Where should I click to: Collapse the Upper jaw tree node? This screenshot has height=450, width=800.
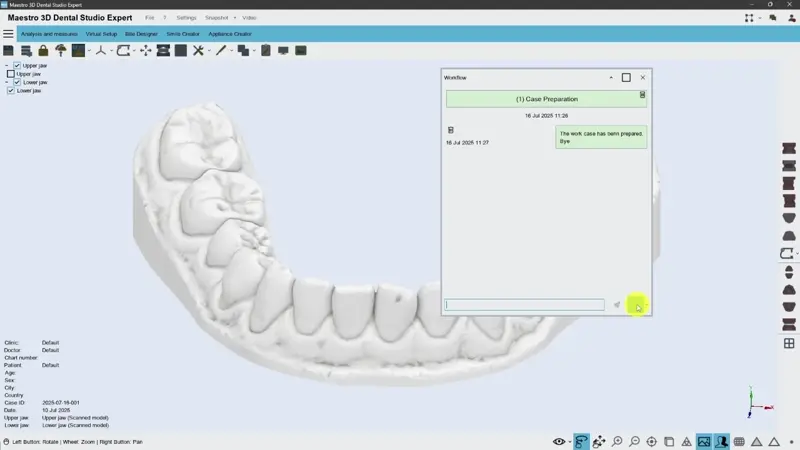click(6, 65)
